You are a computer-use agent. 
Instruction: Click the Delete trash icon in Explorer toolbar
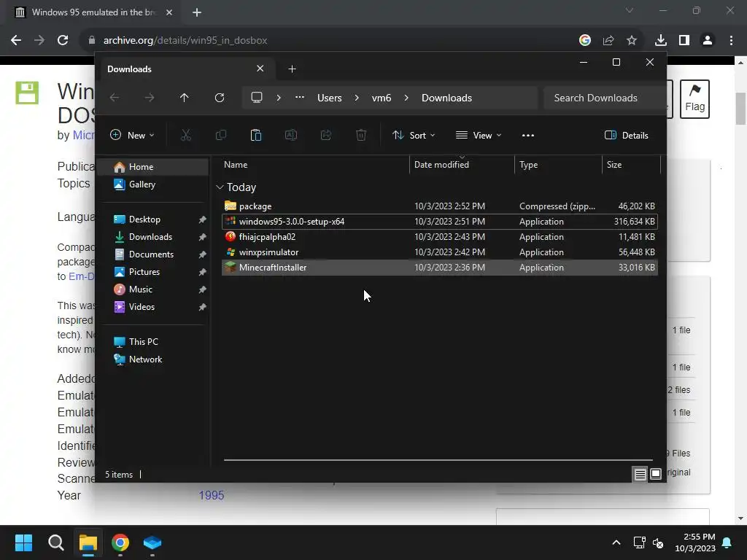[361, 135]
